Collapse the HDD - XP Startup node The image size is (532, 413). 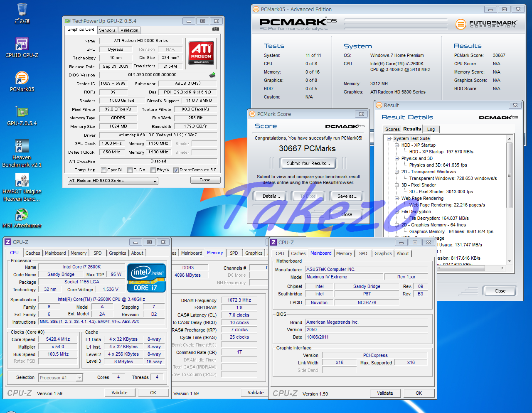point(397,145)
